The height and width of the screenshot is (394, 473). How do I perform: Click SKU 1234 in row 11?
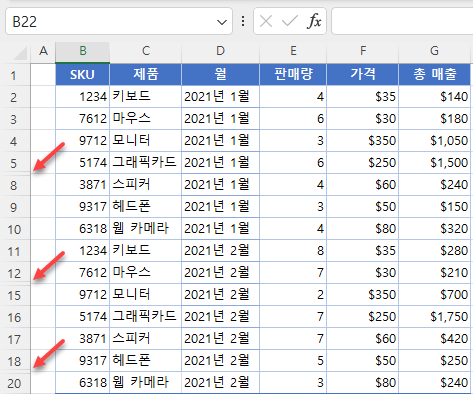(x=83, y=251)
